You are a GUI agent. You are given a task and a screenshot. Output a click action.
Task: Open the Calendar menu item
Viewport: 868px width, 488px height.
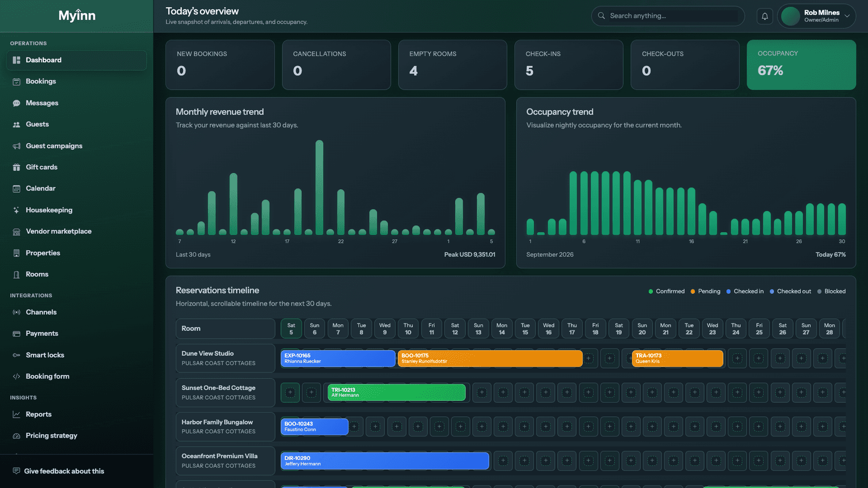tap(76, 189)
